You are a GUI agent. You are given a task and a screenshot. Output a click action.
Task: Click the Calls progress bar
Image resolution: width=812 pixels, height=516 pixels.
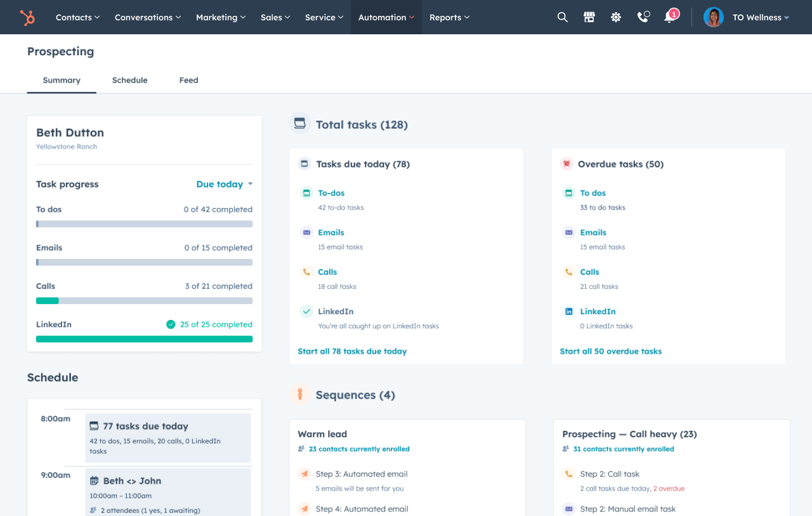coord(144,300)
